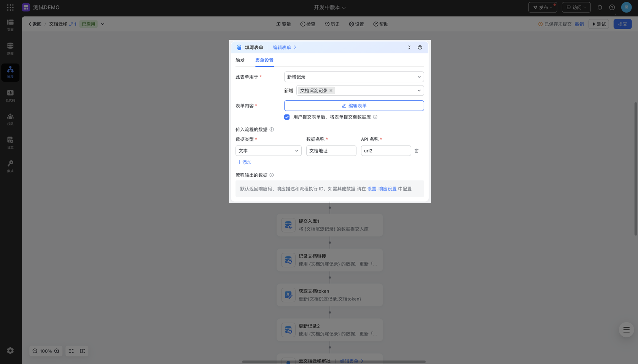Open the 历史 toolbar item
Screen dimensions: 638x364
(x=332, y=24)
